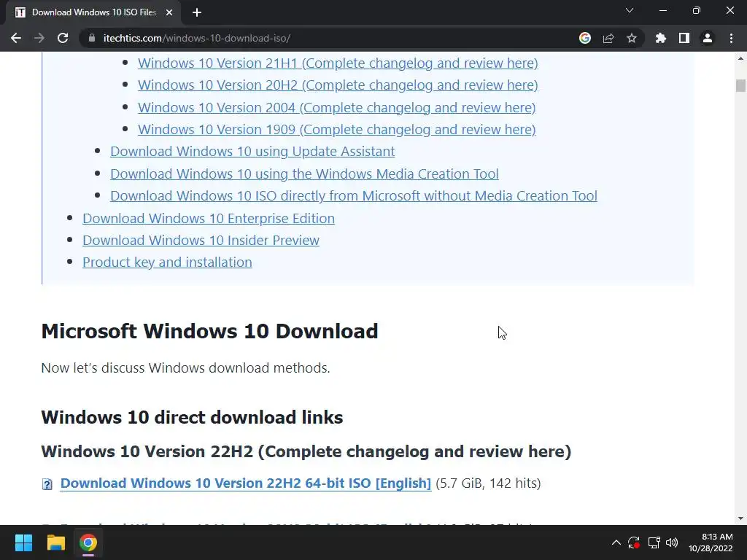Open a new tab with plus button

197,12
